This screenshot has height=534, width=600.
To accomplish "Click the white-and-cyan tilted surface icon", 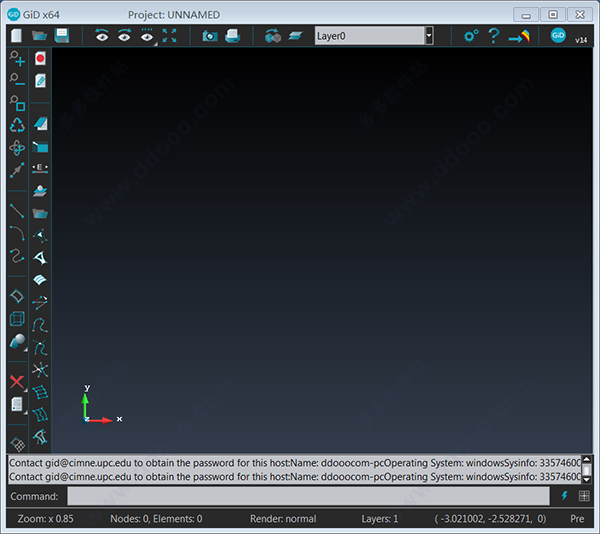I will coord(40,124).
